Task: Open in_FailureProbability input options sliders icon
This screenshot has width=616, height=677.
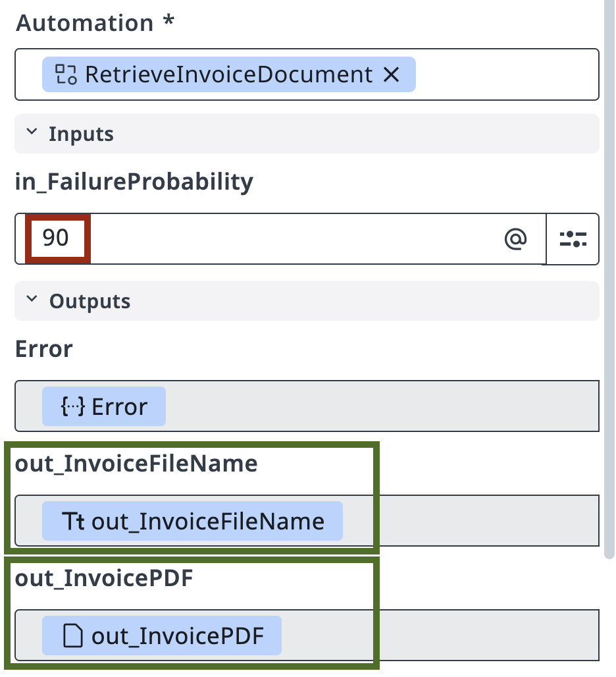Action: [x=573, y=239]
